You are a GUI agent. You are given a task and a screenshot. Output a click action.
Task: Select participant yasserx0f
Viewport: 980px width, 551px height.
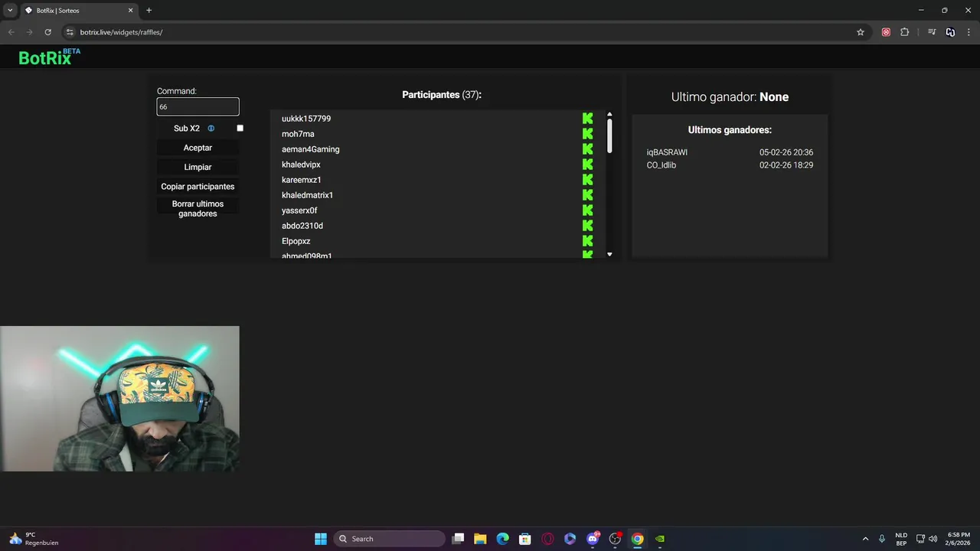[299, 210]
